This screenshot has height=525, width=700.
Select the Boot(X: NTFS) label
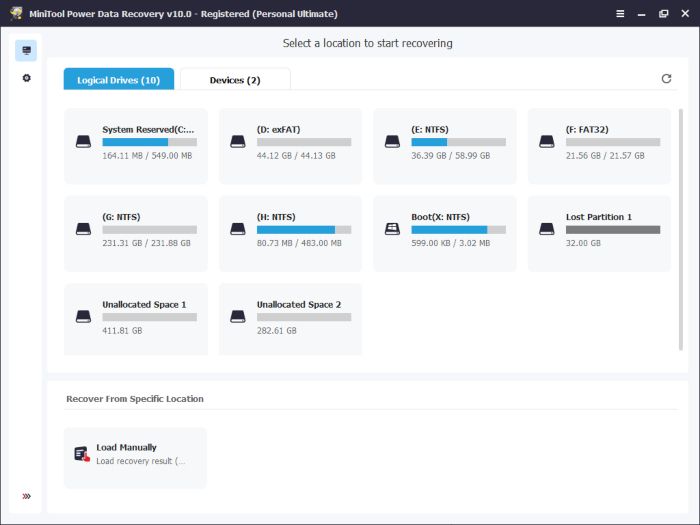pos(441,217)
